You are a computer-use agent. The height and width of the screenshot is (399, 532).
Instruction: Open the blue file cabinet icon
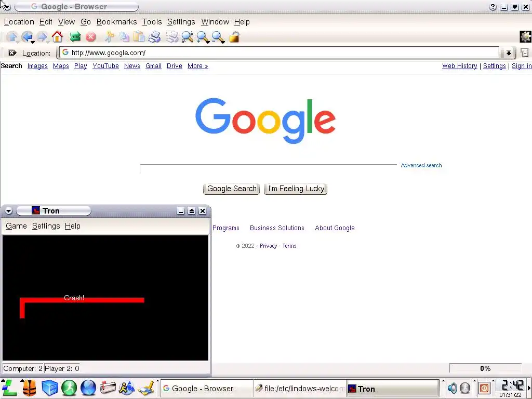[49, 388]
